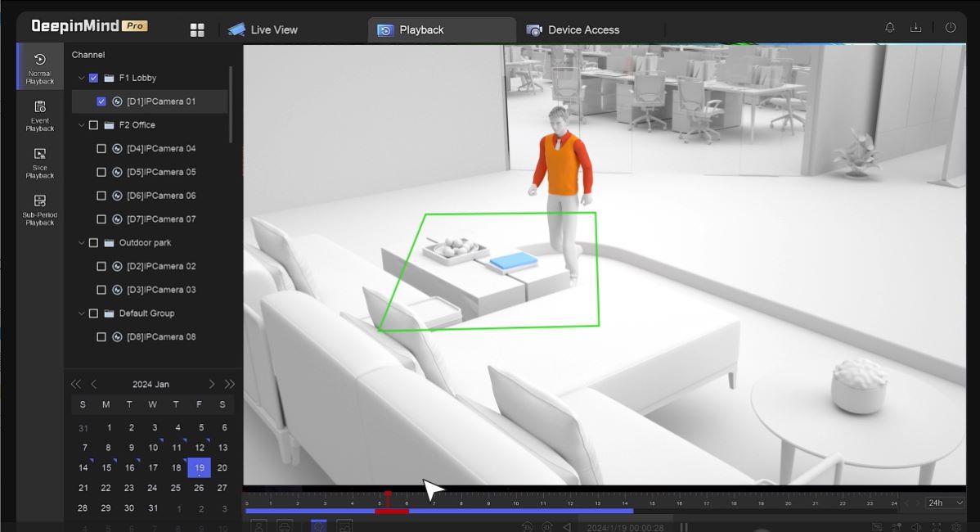This screenshot has height=532, width=980.
Task: Open the application grid menu icon
Action: 197,30
